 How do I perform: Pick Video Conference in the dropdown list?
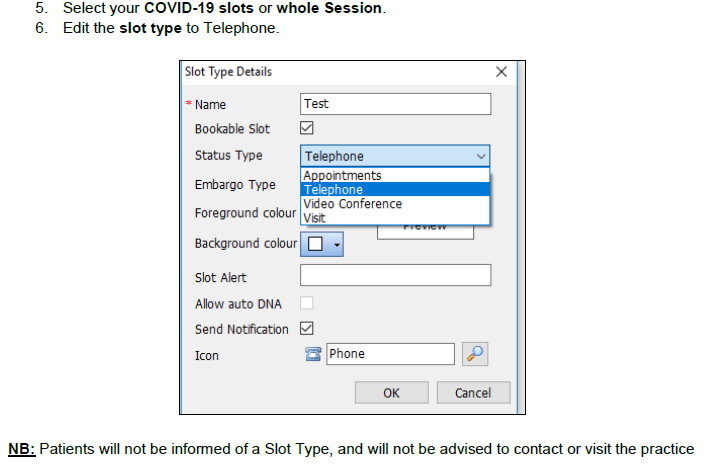click(x=352, y=204)
